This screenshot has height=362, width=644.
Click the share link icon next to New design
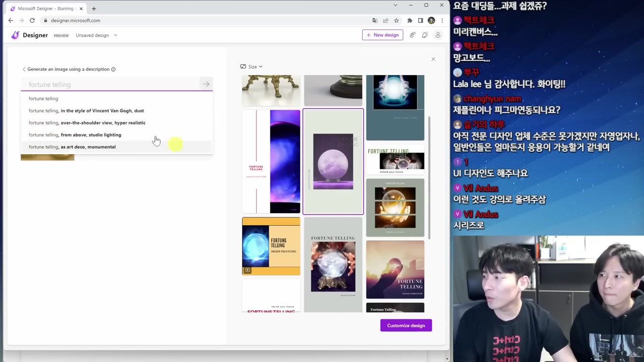tap(413, 35)
